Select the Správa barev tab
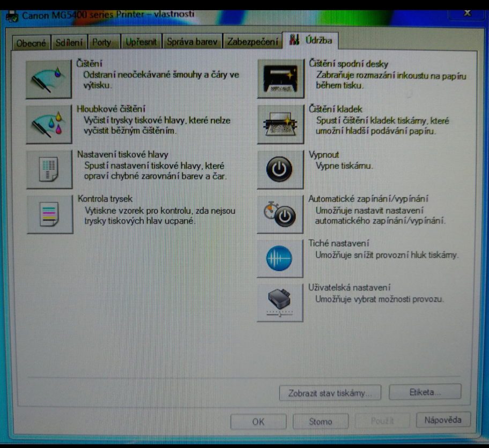This screenshot has width=489, height=448. [x=192, y=41]
